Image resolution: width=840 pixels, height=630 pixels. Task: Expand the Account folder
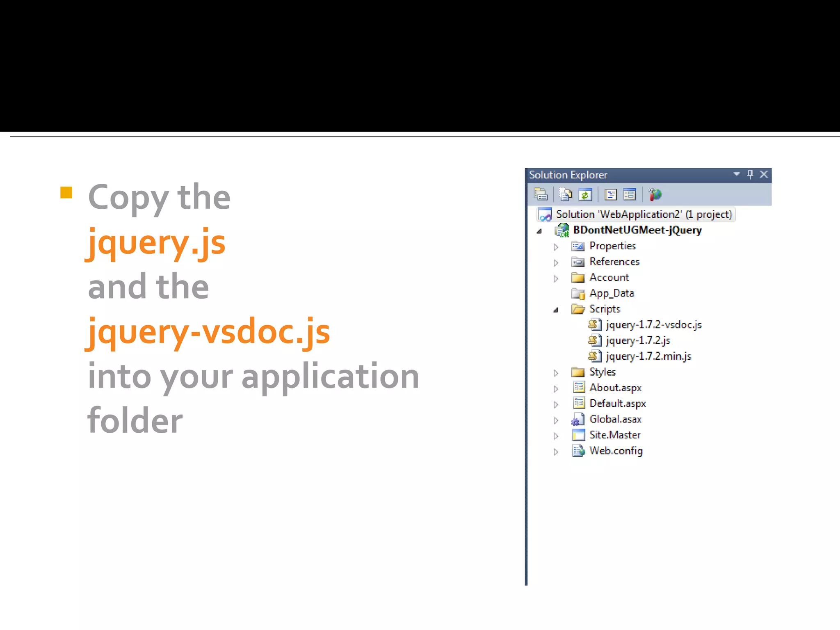pos(556,278)
